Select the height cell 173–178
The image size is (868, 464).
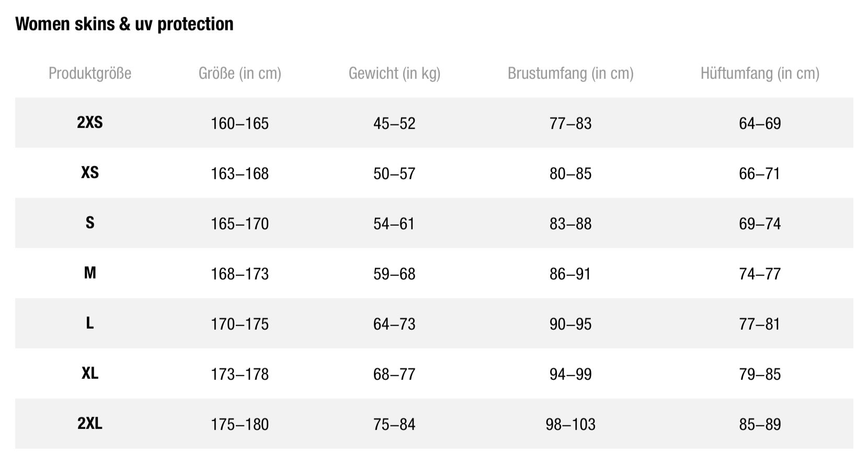coord(240,374)
